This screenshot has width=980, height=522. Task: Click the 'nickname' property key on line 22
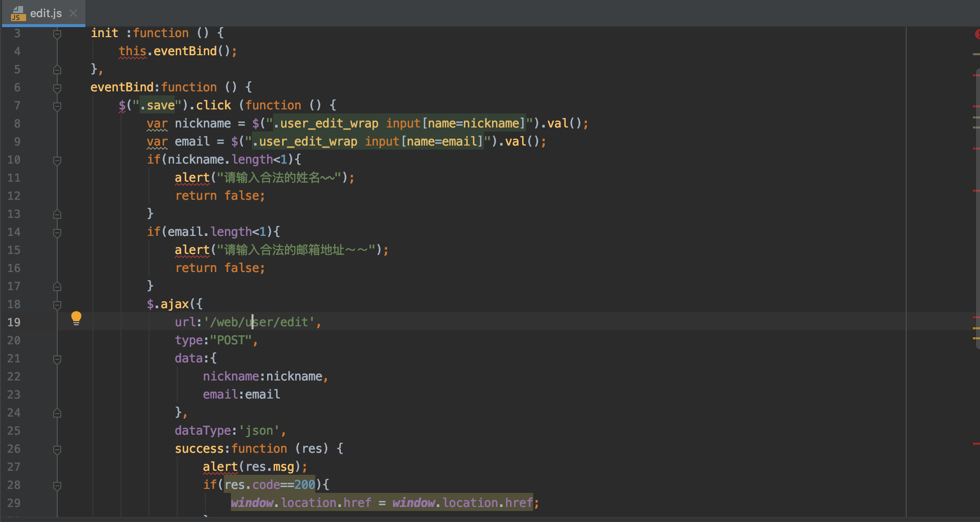(x=231, y=376)
